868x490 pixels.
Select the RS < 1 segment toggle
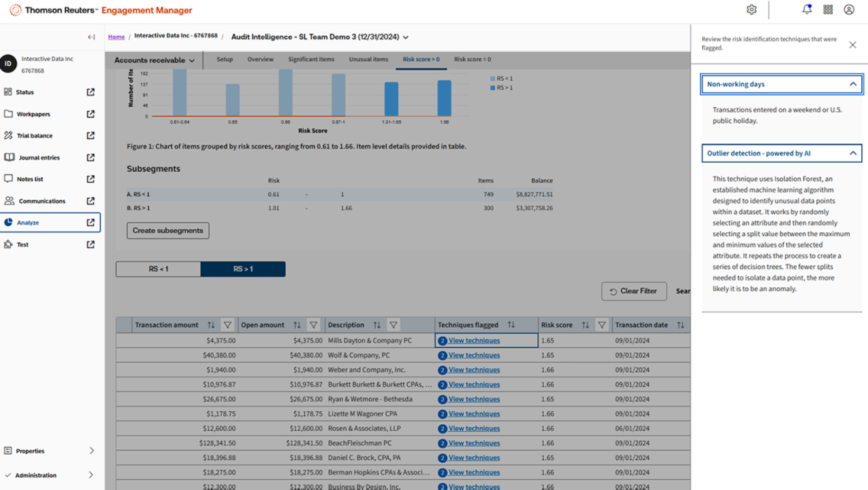[x=158, y=269]
